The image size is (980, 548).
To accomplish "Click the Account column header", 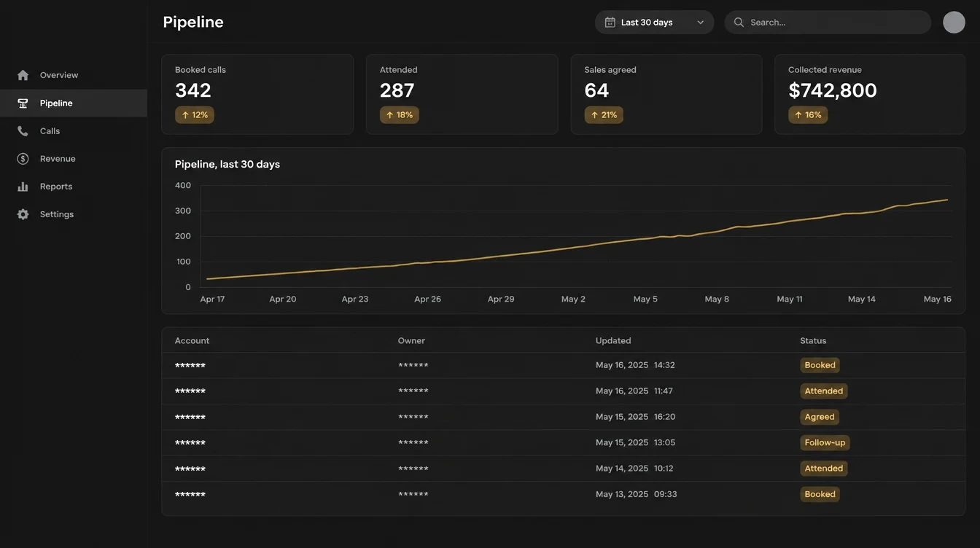I will click(192, 341).
